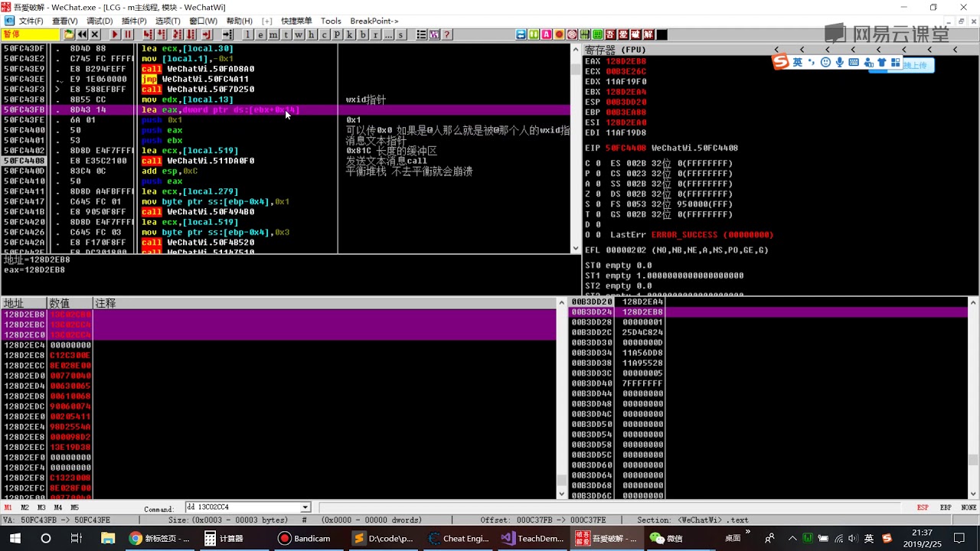Select ESP stack addressing mode
980x551 pixels.
point(923,507)
